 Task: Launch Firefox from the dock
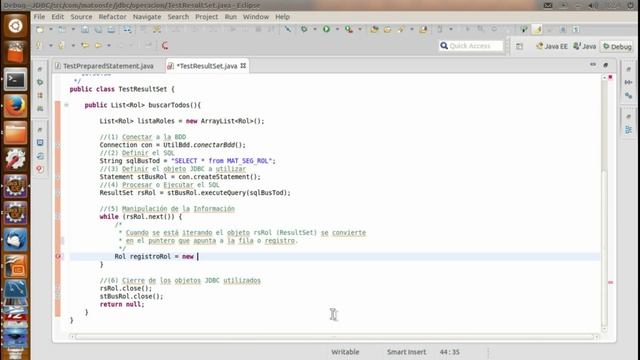15,106
